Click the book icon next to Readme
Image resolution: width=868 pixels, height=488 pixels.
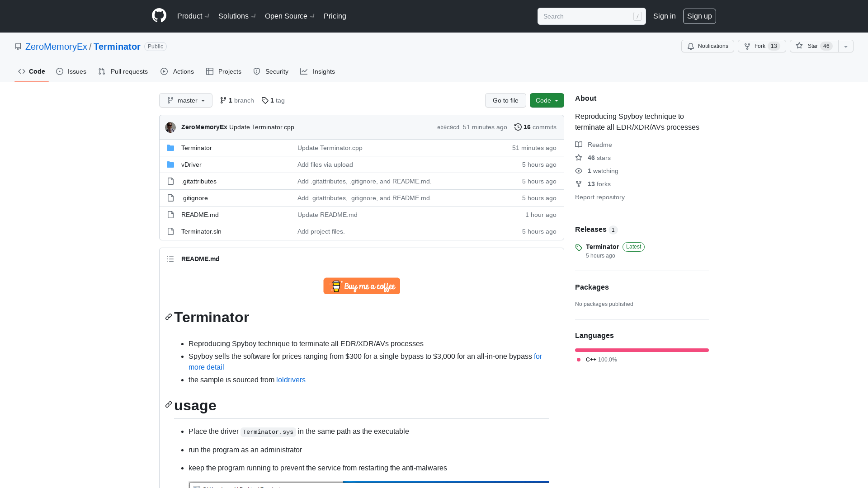(579, 145)
